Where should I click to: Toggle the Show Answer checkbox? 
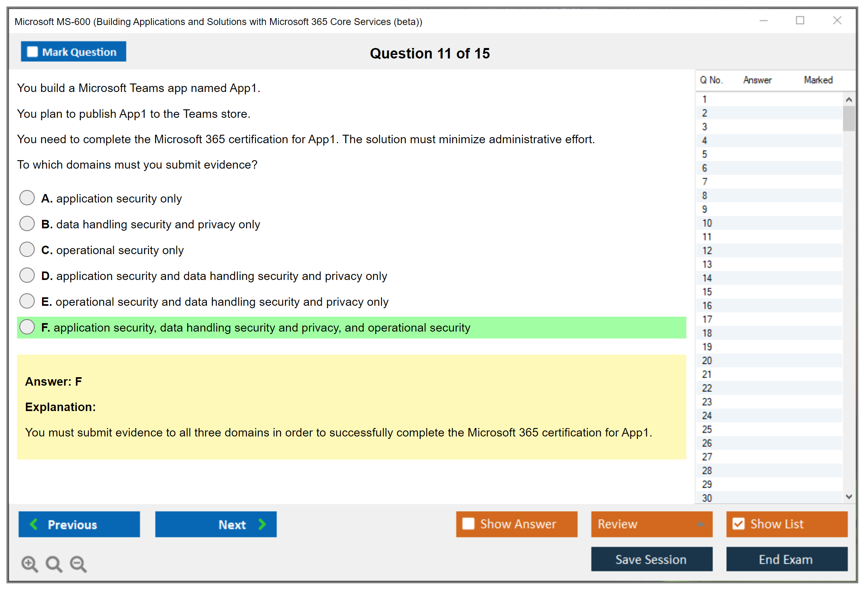(x=468, y=524)
